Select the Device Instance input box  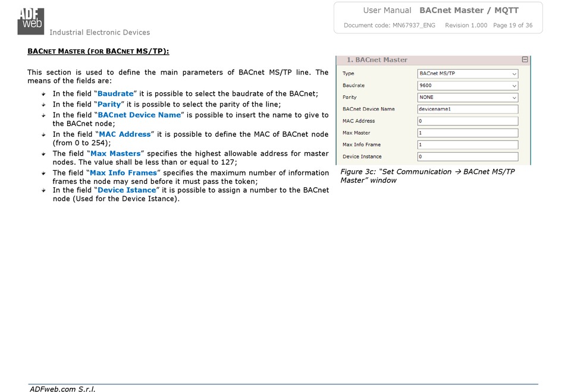[467, 157]
